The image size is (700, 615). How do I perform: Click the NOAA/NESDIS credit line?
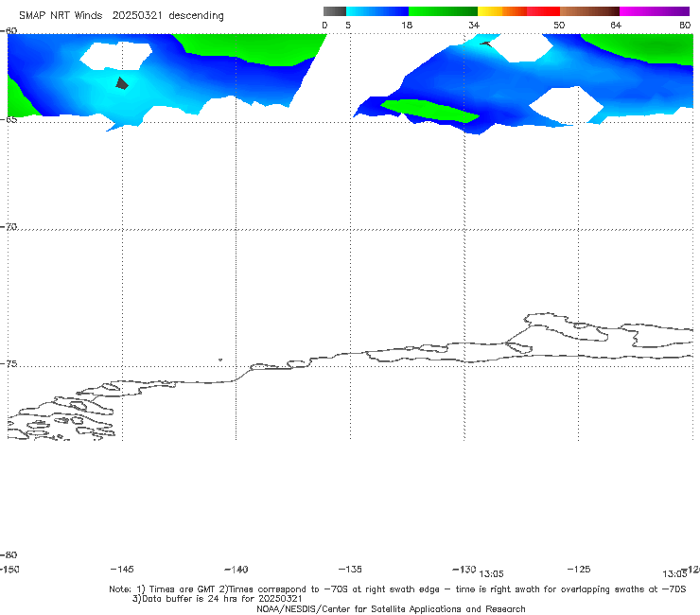pos(391,609)
